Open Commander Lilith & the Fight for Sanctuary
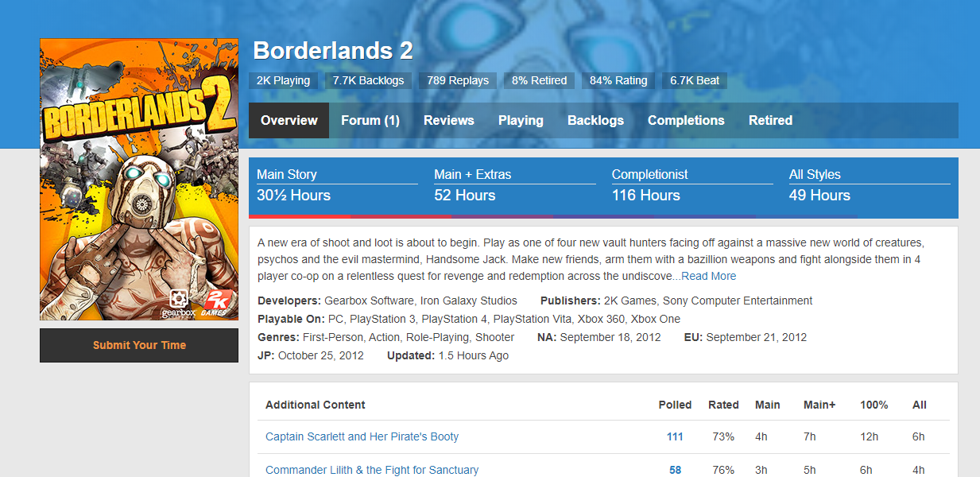This screenshot has width=980, height=477. [x=372, y=470]
